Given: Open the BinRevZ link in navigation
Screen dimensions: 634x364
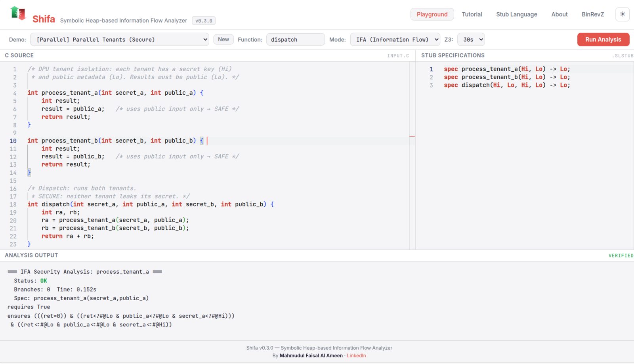Looking at the screenshot, I should (592, 14).
